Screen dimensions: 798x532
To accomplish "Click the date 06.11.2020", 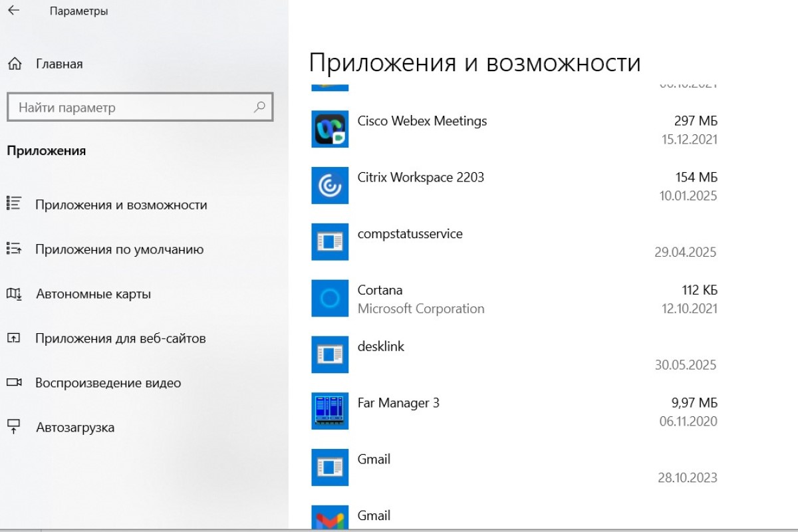I will 688,422.
